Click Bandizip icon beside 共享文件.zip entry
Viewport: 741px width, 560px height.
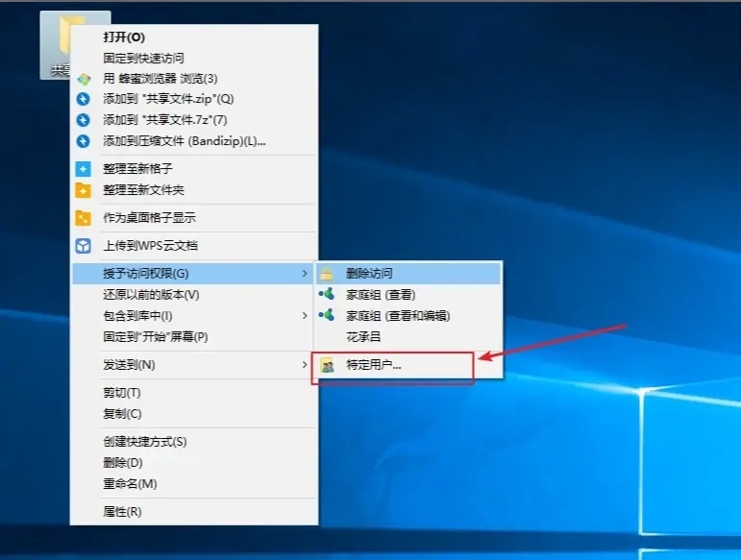[x=84, y=99]
